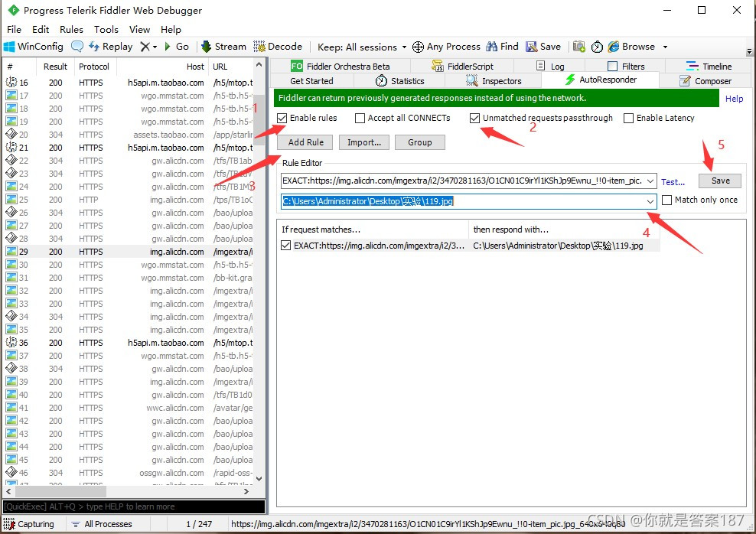Toggle Accept all CONNECTs checkbox
This screenshot has width=756, height=534.
[360, 118]
